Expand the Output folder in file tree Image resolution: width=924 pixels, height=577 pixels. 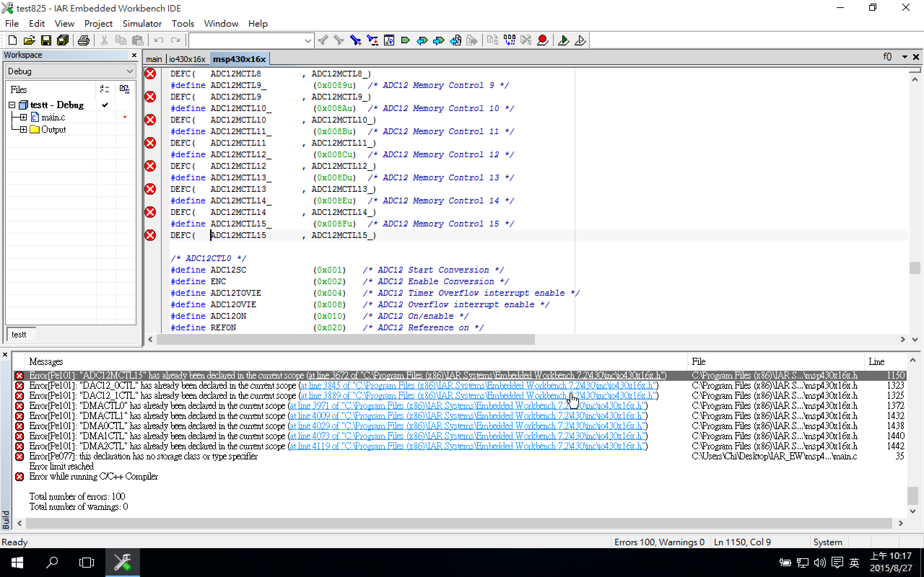pyautogui.click(x=23, y=129)
